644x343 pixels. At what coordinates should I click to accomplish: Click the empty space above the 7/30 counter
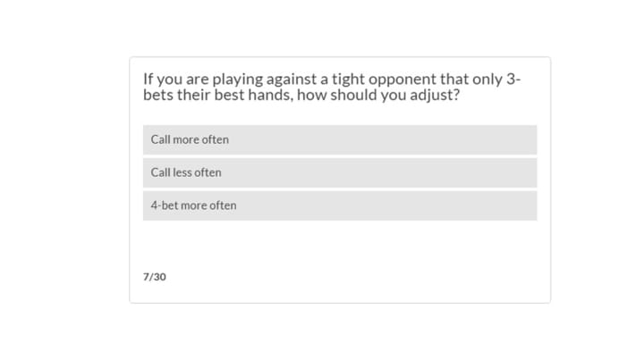click(x=340, y=246)
